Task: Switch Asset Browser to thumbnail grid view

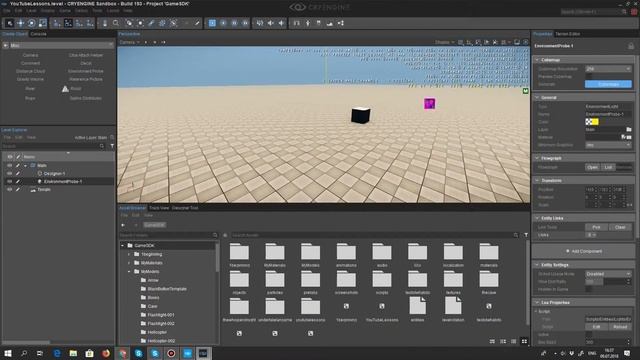Action: coord(524,341)
